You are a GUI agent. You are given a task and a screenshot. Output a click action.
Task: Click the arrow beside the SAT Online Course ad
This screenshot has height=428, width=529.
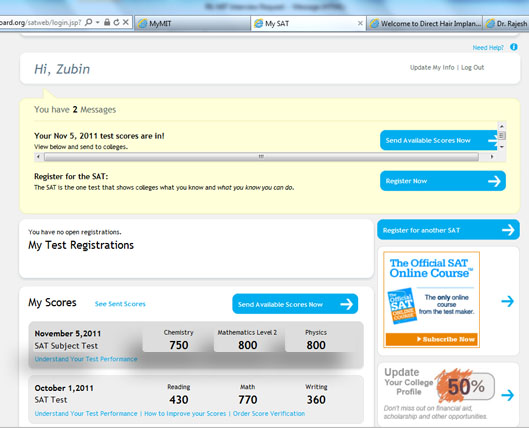pos(507,301)
